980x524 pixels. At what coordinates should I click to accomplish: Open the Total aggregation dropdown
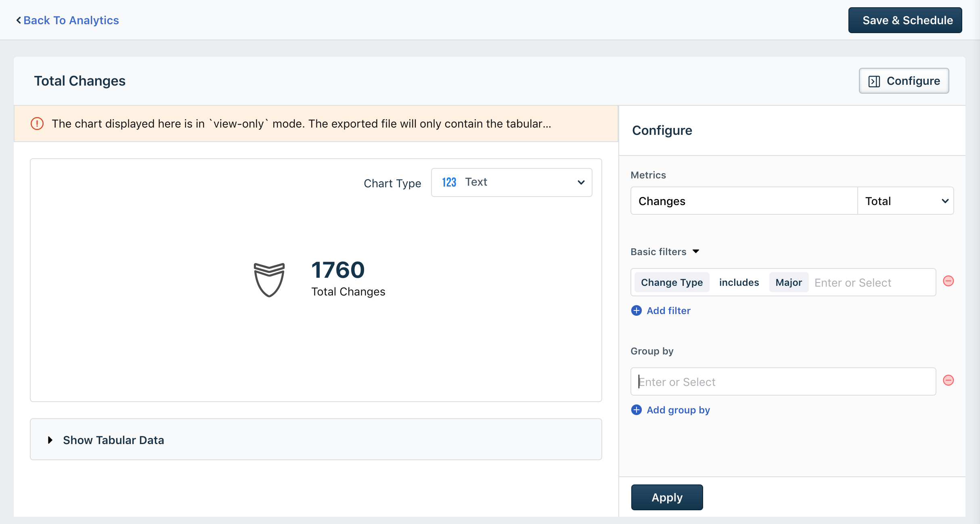pyautogui.click(x=905, y=201)
